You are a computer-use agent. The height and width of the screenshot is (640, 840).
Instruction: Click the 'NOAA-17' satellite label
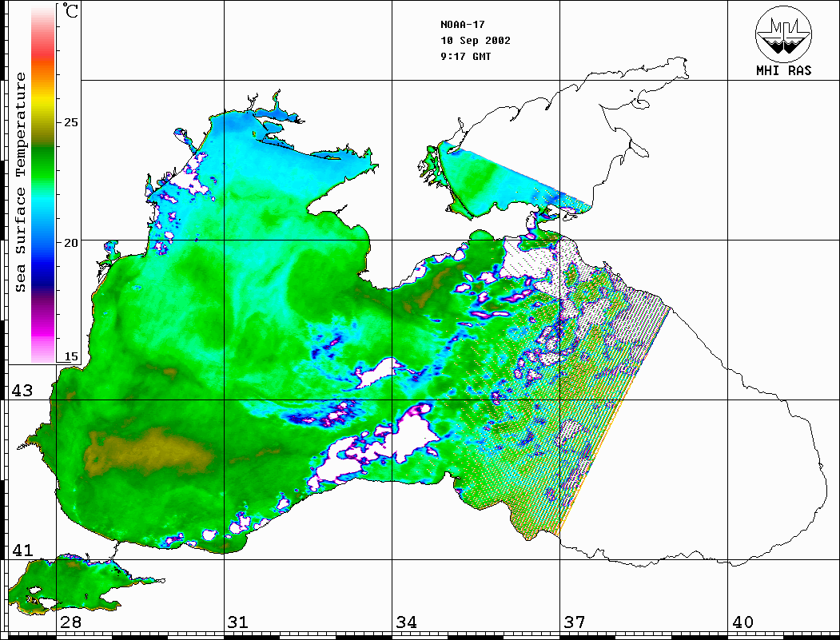(x=463, y=25)
